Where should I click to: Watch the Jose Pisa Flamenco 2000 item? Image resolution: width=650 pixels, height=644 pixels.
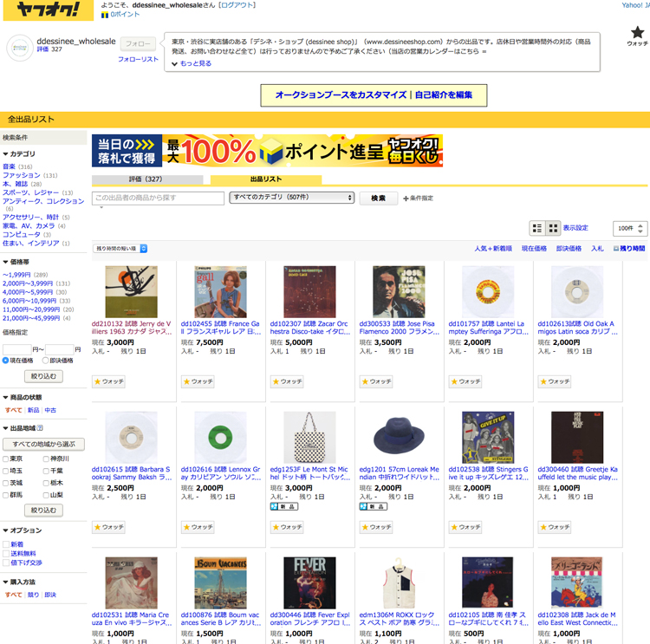coord(376,381)
